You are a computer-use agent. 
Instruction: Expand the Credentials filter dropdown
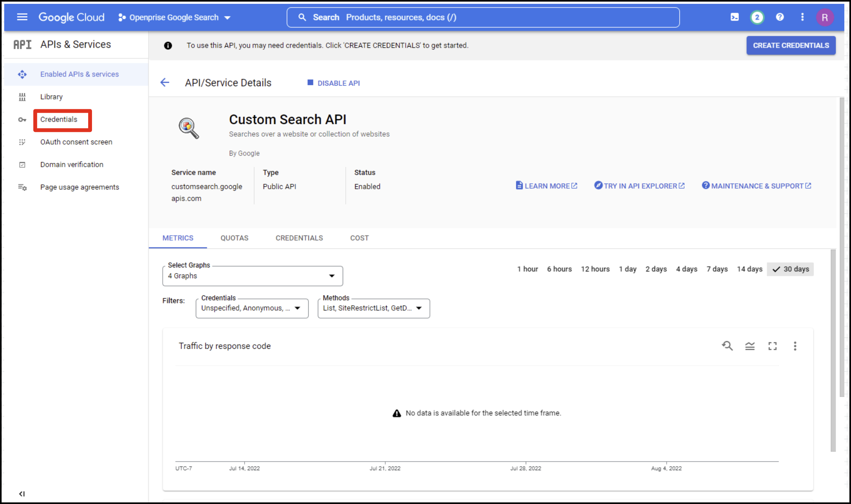(252, 308)
